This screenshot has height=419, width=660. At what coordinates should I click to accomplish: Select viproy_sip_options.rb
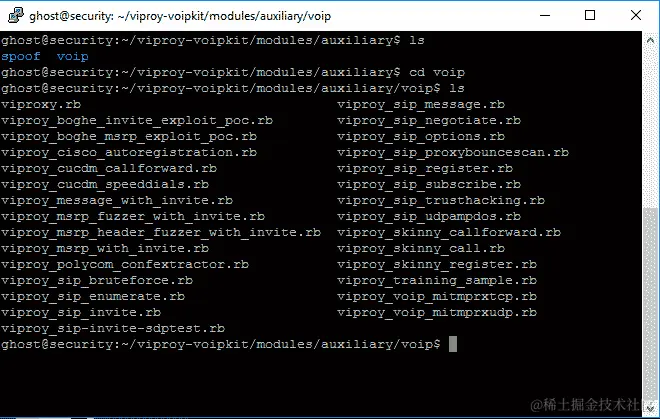(x=421, y=136)
